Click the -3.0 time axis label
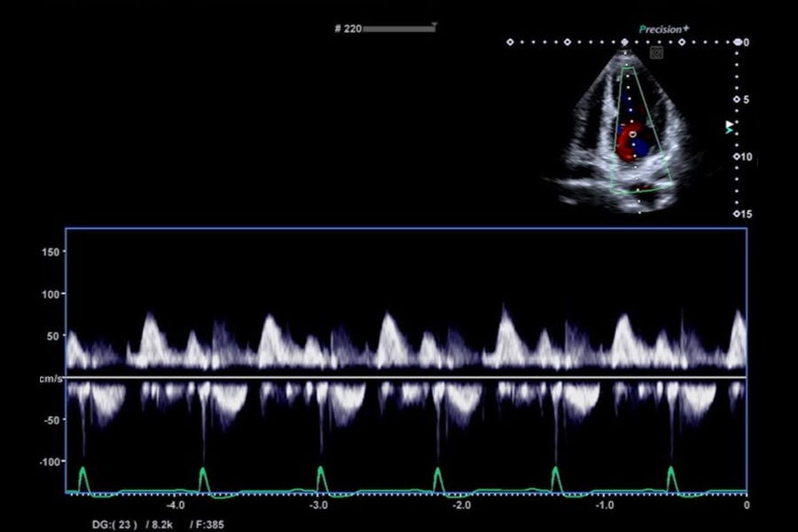 318,505
